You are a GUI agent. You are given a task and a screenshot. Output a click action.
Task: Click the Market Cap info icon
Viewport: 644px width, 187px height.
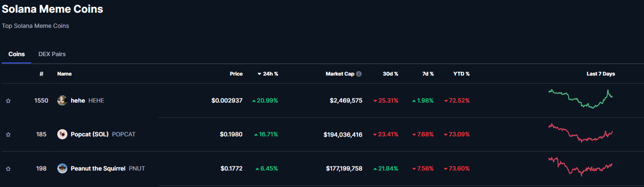359,74
